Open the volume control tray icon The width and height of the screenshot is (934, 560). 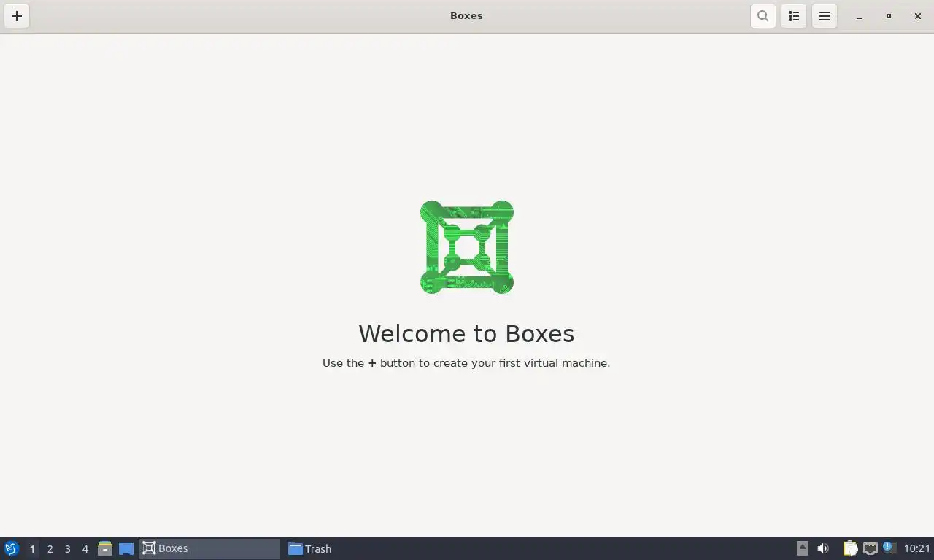pyautogui.click(x=823, y=548)
